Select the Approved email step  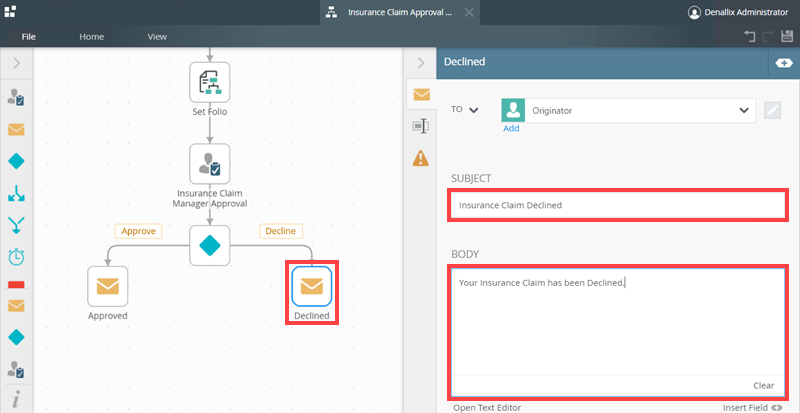[108, 287]
